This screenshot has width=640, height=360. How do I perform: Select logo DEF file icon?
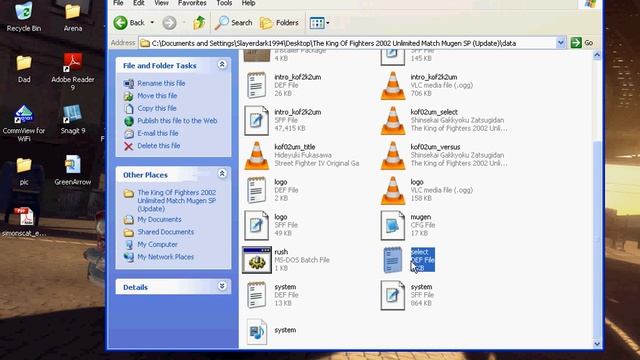pyautogui.click(x=256, y=190)
